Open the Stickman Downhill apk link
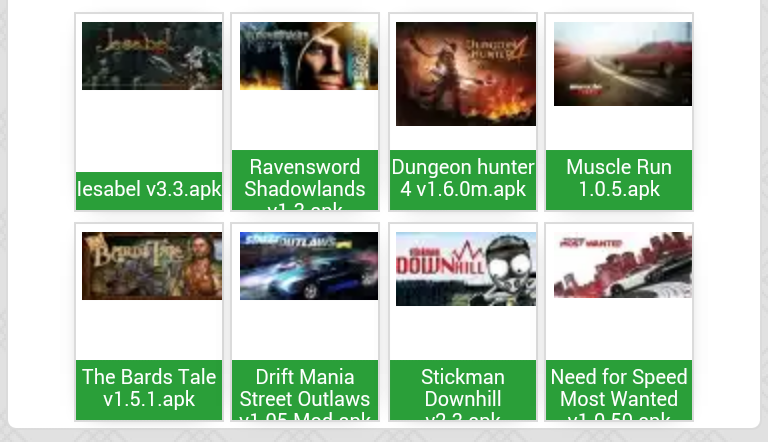The image size is (768, 442). pyautogui.click(x=463, y=390)
